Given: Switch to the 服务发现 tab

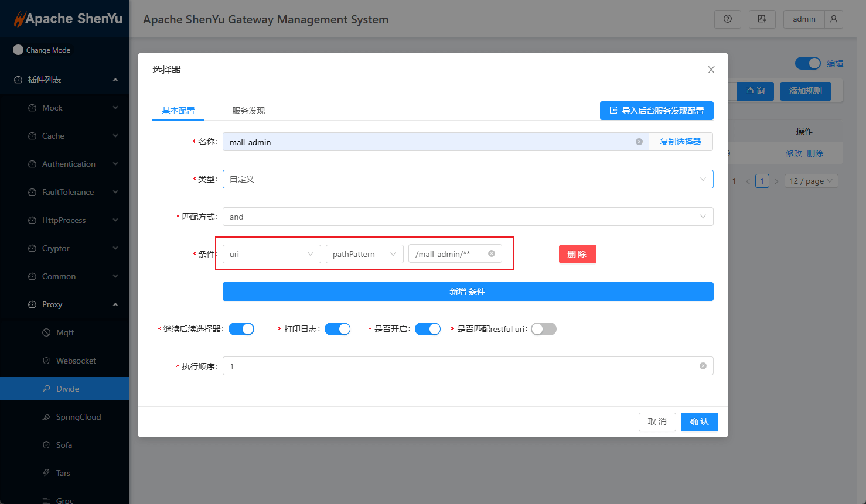Looking at the screenshot, I should [248, 111].
